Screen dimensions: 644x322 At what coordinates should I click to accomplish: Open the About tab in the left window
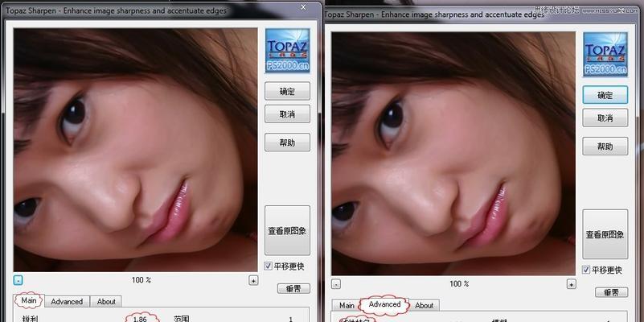[x=106, y=301]
